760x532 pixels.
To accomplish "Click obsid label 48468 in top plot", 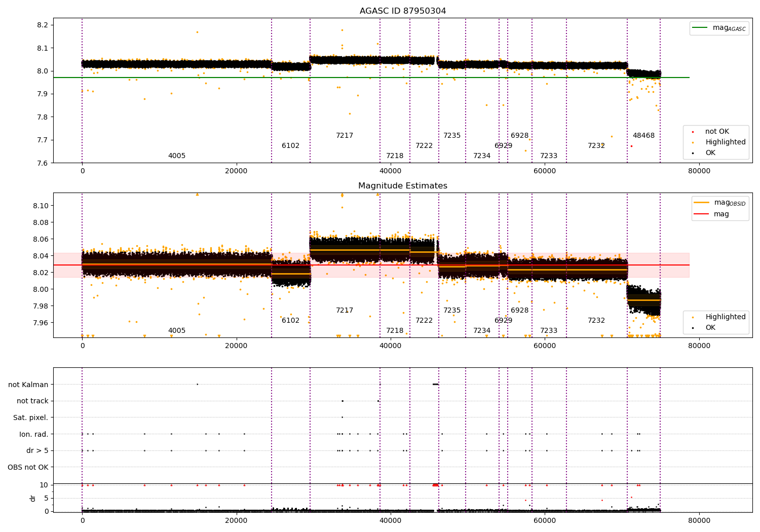I will pos(643,136).
